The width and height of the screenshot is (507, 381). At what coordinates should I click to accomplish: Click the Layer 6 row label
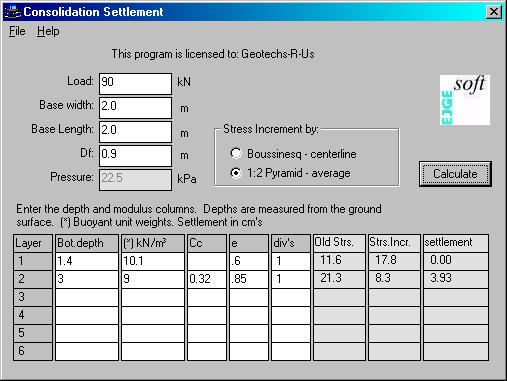point(33,351)
